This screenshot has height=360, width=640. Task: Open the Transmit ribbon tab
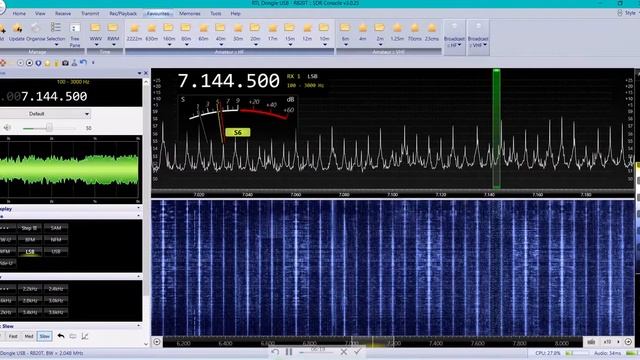click(x=90, y=13)
